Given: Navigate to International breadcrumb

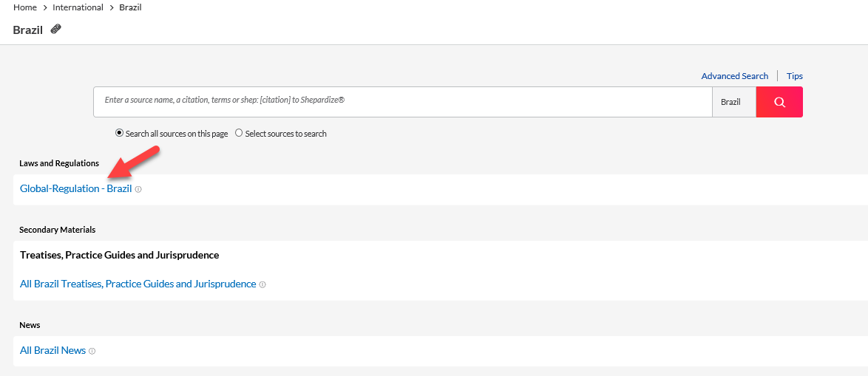Looking at the screenshot, I should click(78, 7).
